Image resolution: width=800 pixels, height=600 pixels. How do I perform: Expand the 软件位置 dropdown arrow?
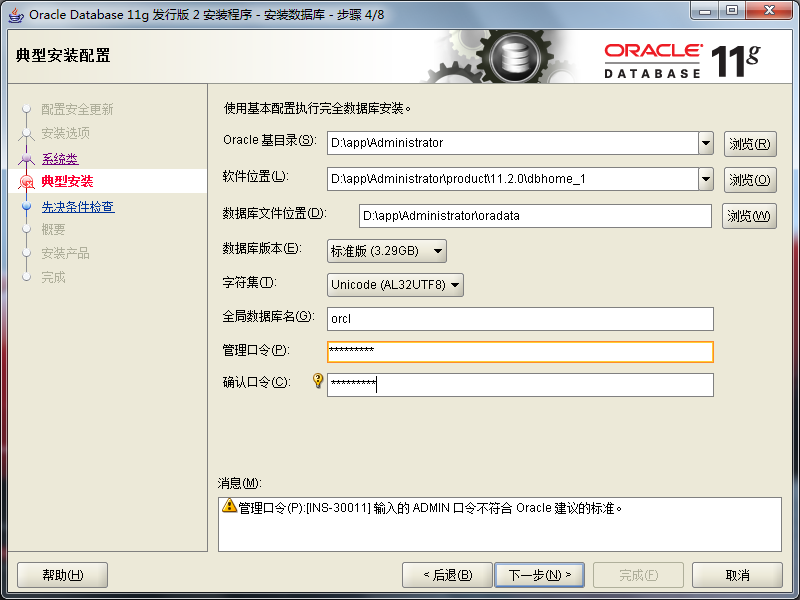(706, 179)
